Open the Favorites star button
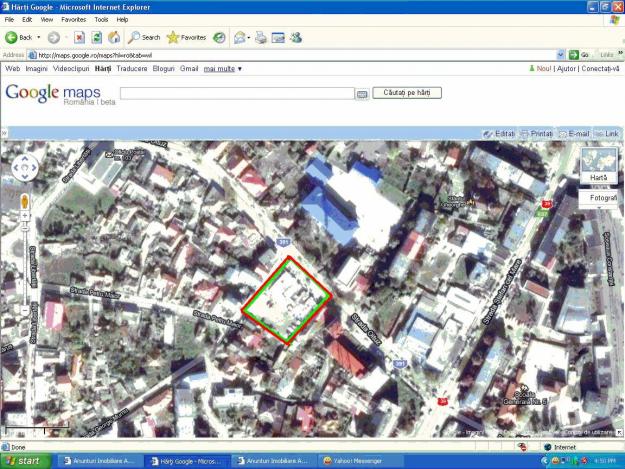 click(x=187, y=37)
